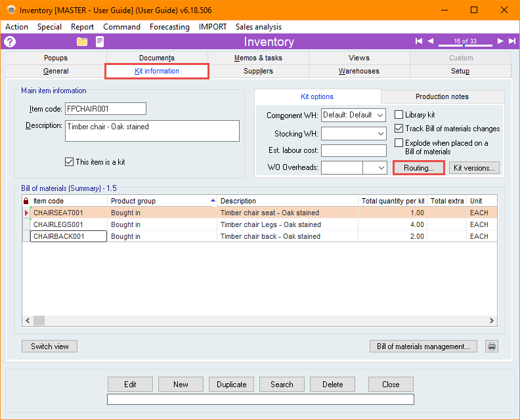This screenshot has width=520, height=420.
Task: Click the notes document icon in header
Action: tap(100, 42)
